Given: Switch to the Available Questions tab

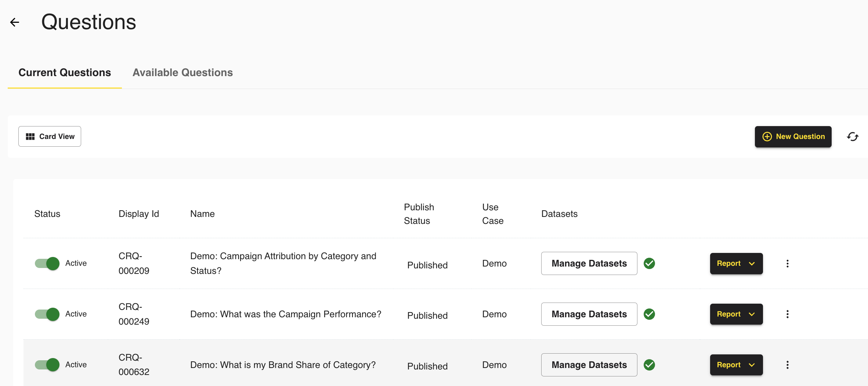Looking at the screenshot, I should (182, 73).
